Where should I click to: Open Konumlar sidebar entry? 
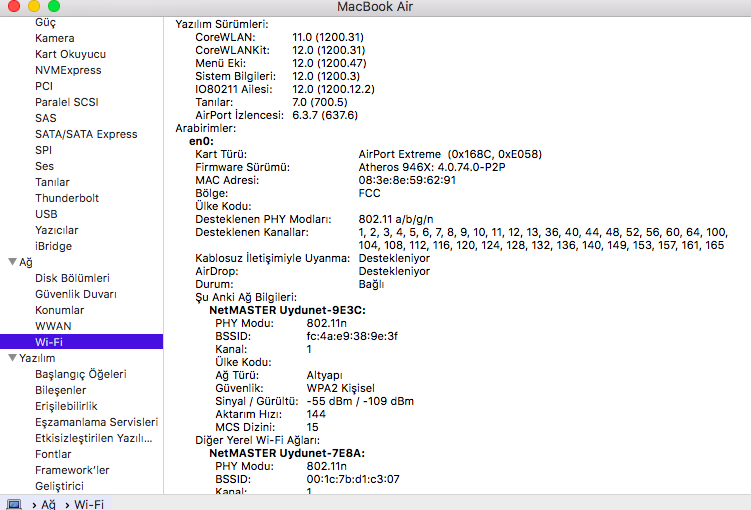click(x=59, y=310)
